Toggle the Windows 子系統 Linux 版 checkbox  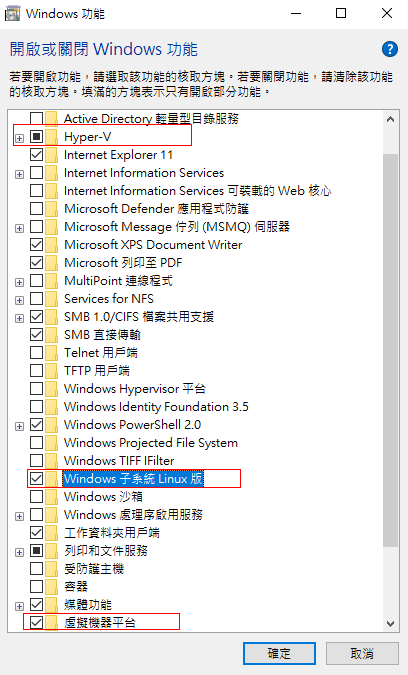37,478
